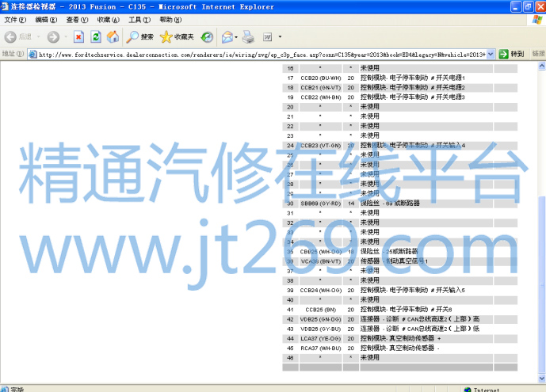Open address bar URL dropdown

pos(491,55)
